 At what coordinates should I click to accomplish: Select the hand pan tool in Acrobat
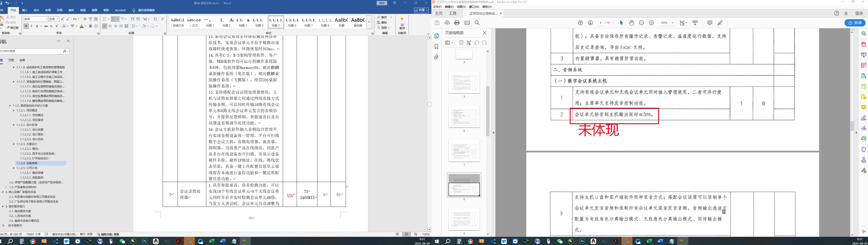631,23
